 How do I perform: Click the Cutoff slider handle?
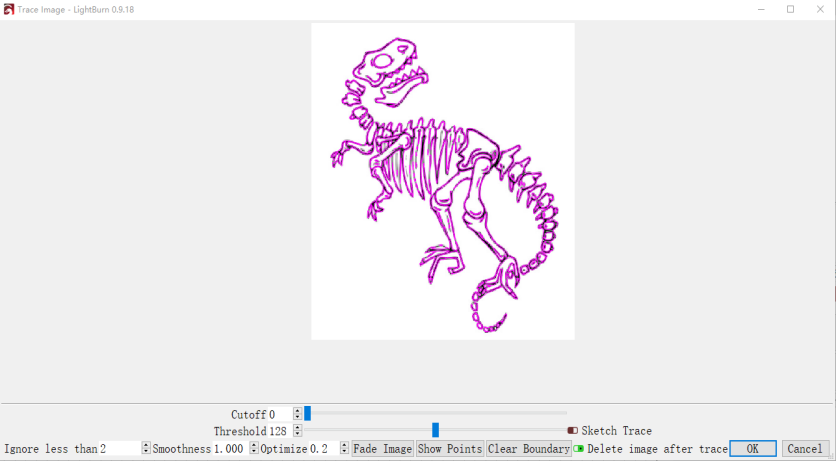[x=308, y=413]
